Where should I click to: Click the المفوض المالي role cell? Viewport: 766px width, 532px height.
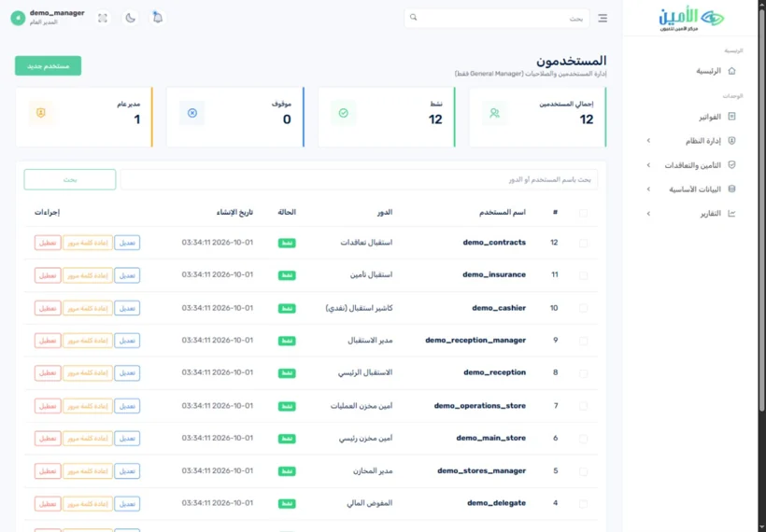click(x=370, y=503)
